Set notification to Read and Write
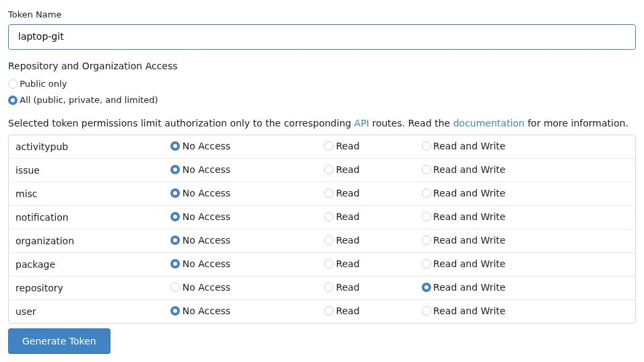 426,217
